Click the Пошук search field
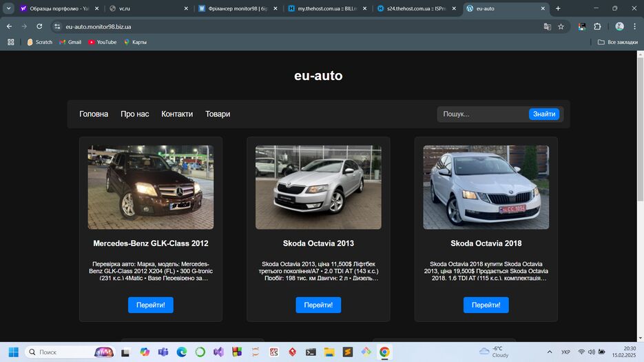This screenshot has height=362, width=644. [x=483, y=114]
